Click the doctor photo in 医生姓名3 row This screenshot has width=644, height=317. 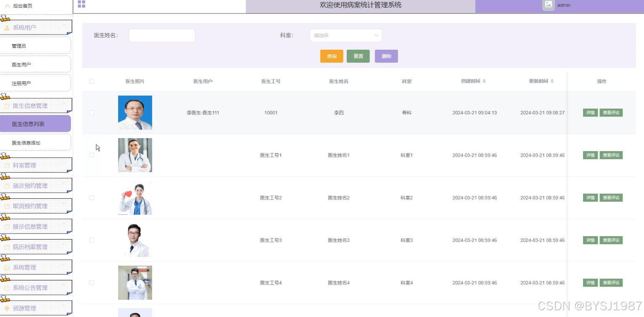pyautogui.click(x=135, y=240)
